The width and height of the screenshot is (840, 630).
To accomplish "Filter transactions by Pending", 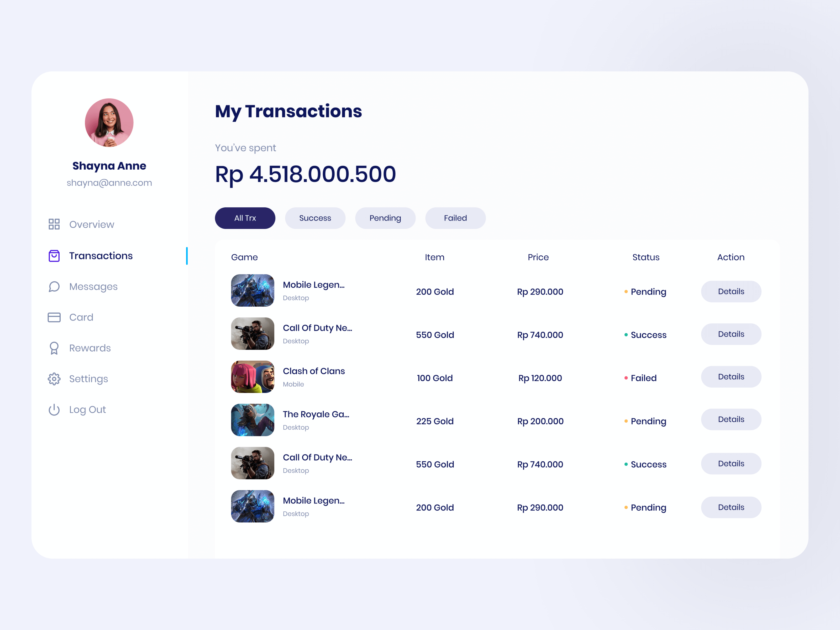I will point(385,218).
